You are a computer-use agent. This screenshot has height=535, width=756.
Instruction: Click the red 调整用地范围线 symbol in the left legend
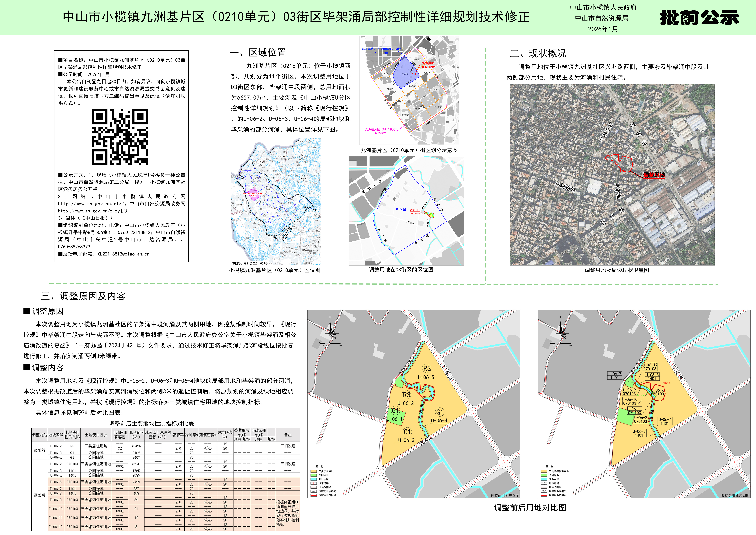314,495
